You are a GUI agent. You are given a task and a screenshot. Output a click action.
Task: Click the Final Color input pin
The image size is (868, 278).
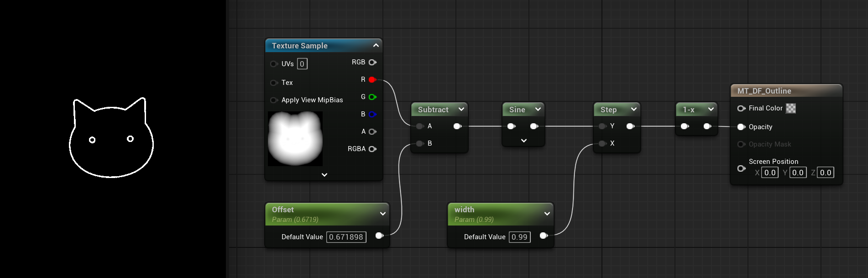point(741,109)
